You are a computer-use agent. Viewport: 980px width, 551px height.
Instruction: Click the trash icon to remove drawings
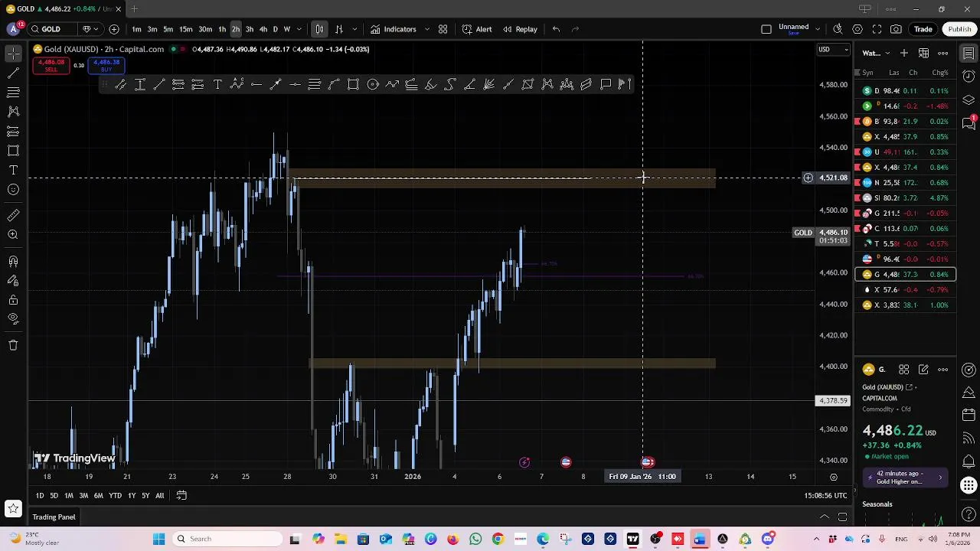click(13, 345)
